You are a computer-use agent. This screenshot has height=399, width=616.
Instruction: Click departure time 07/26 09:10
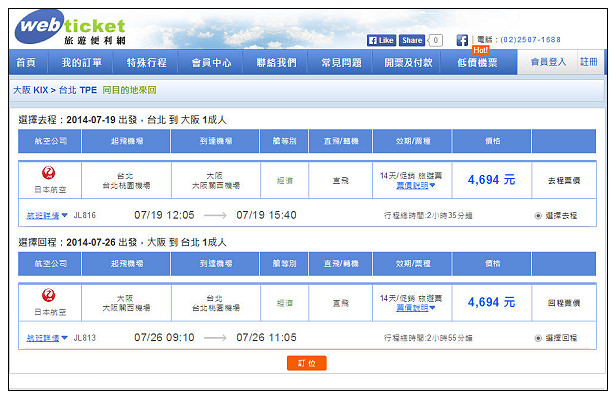[x=164, y=338]
